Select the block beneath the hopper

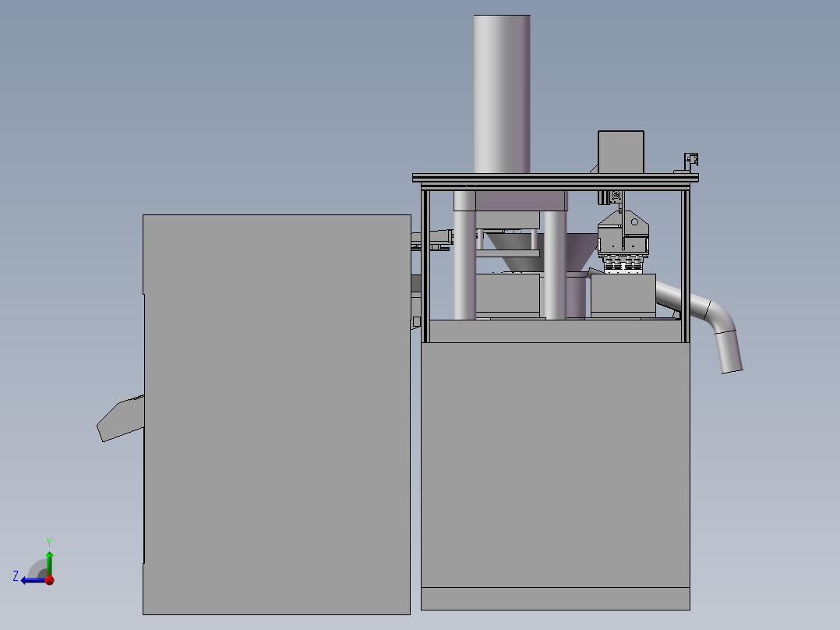click(x=507, y=295)
